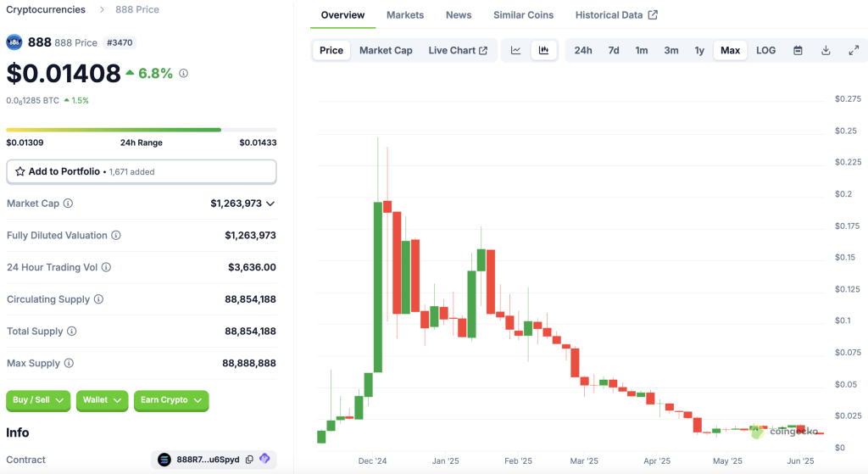Click Circulating Supply info icon

point(98,299)
